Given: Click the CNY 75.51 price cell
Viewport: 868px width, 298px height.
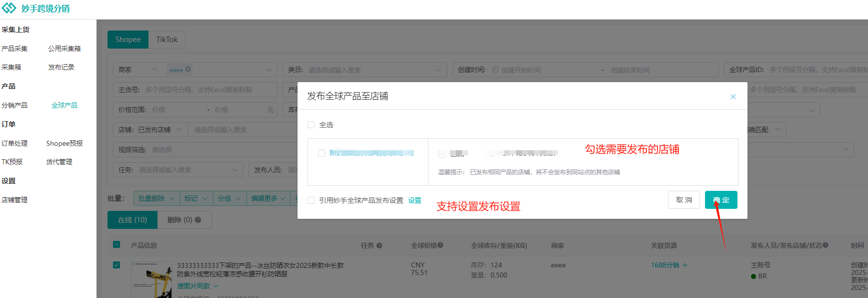Looking at the screenshot, I should click(x=419, y=269).
